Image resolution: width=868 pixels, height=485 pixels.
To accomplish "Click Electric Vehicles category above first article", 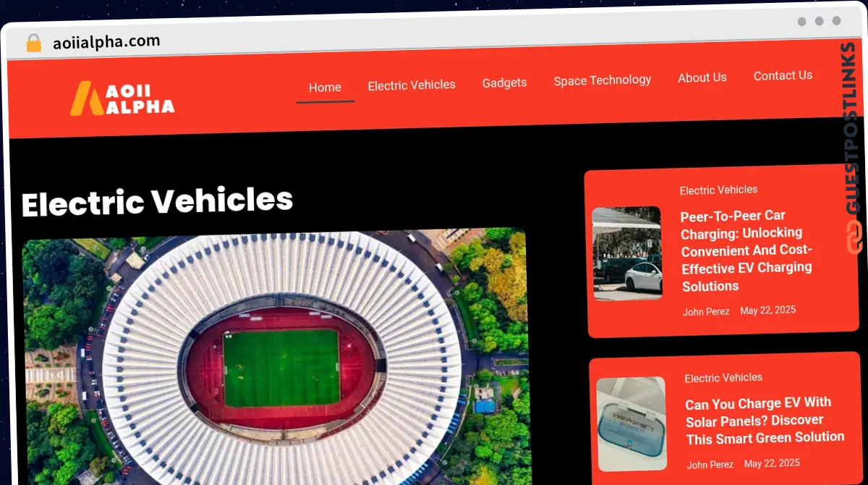I will pos(718,190).
